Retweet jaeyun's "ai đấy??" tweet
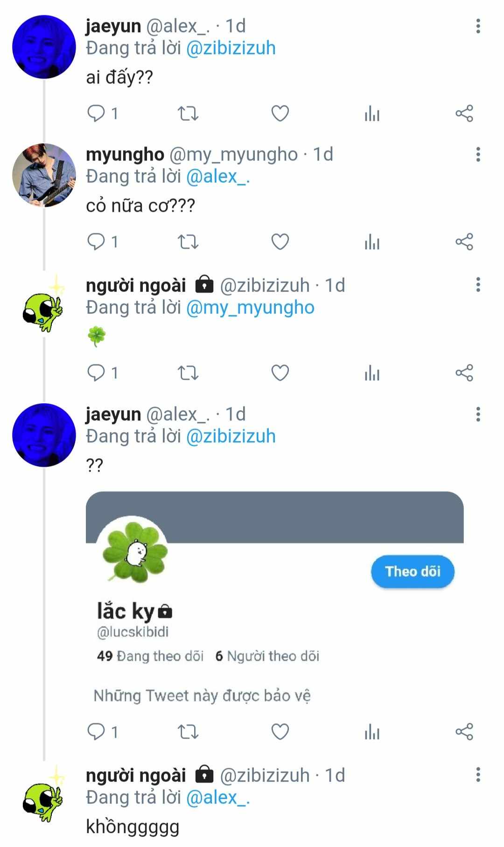The image size is (504, 847). 188,113
